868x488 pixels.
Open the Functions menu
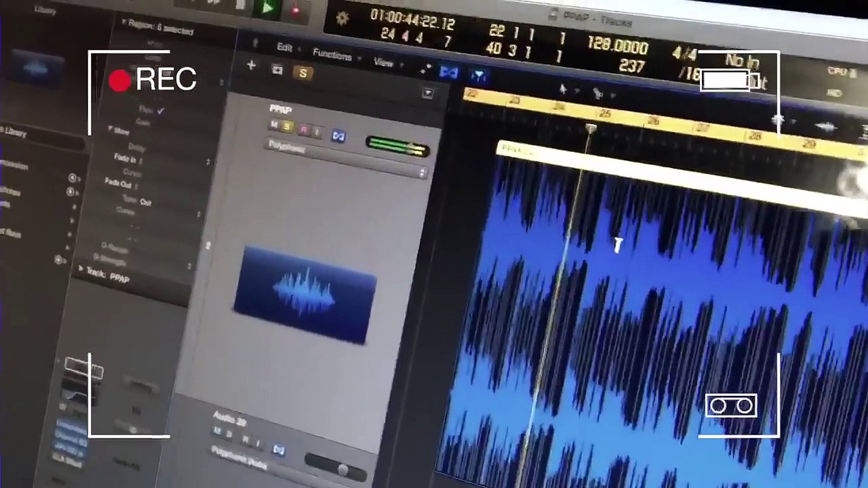point(332,55)
